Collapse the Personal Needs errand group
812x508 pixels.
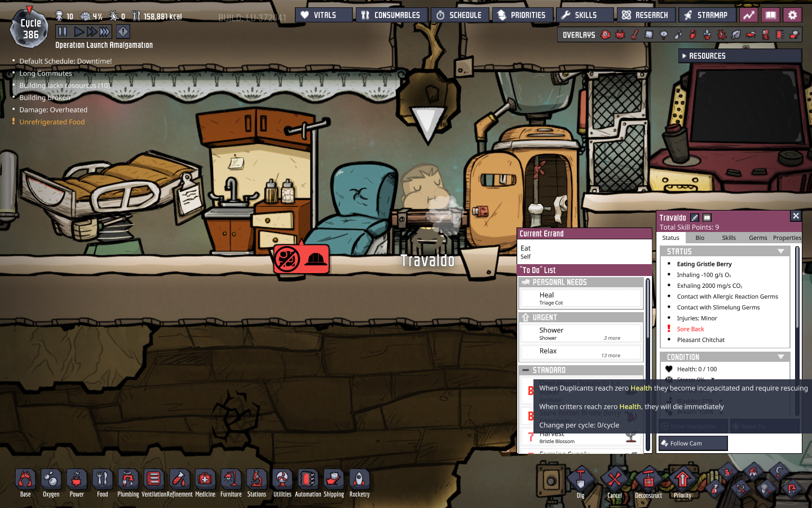tap(581, 282)
